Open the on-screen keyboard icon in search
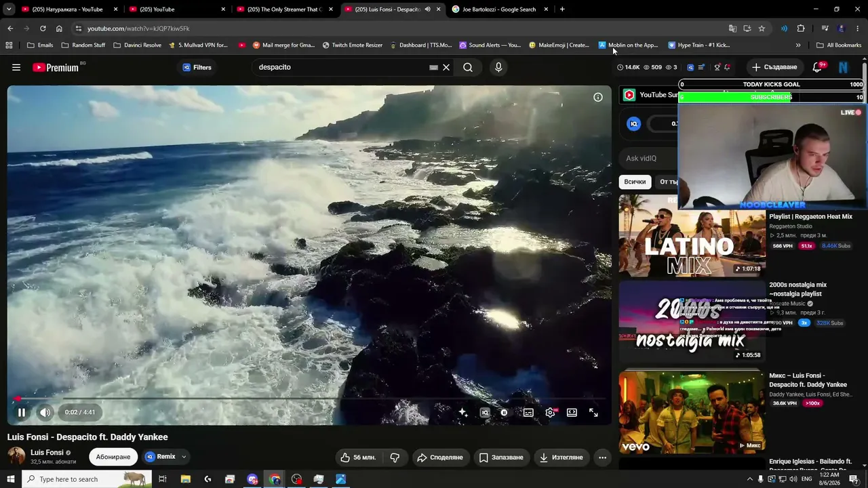 [x=433, y=67]
